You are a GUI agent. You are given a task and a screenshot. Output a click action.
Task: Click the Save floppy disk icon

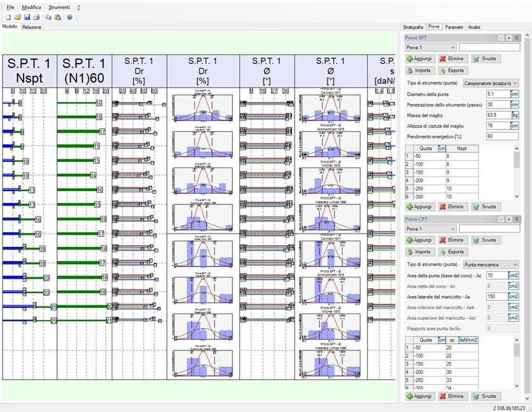point(27,17)
